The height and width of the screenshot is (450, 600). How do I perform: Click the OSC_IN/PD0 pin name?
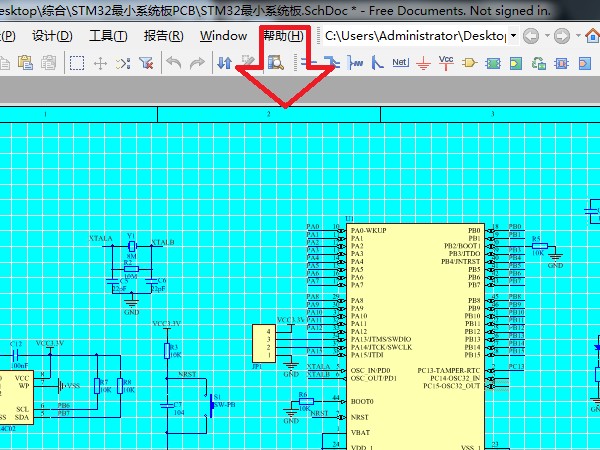click(x=370, y=370)
